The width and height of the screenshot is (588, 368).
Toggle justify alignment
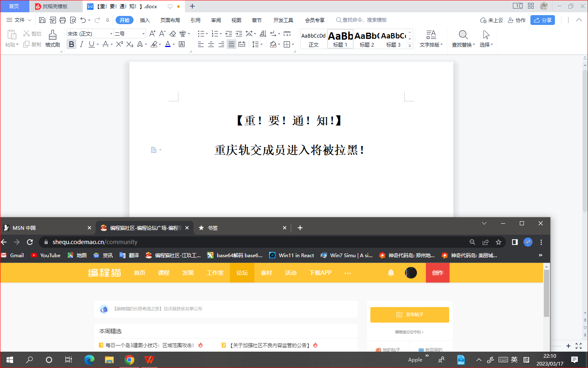[x=232, y=44]
